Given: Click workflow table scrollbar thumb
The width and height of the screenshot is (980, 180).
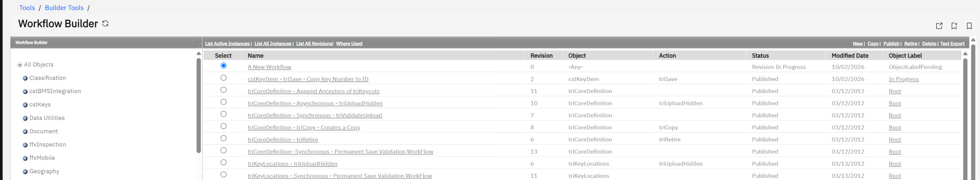Looking at the screenshot, I should coord(965,119).
